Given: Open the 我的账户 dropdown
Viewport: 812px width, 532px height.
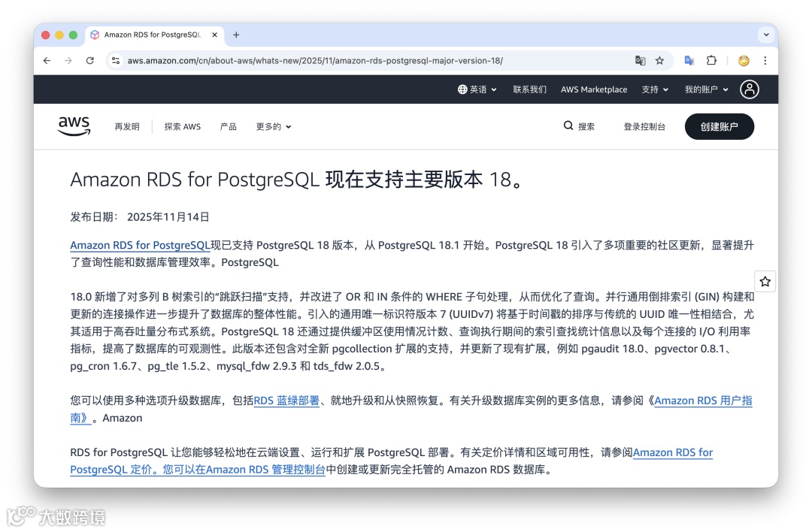Looking at the screenshot, I should tap(706, 89).
